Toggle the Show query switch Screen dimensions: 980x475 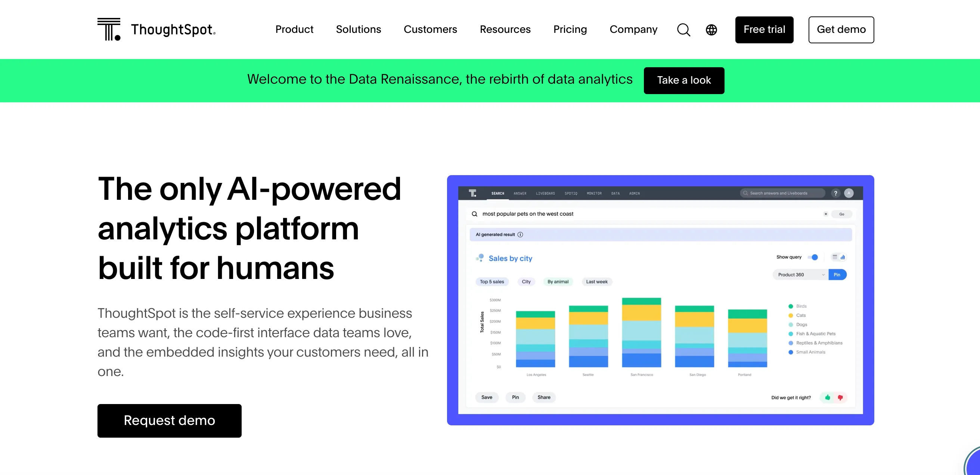pyautogui.click(x=812, y=257)
